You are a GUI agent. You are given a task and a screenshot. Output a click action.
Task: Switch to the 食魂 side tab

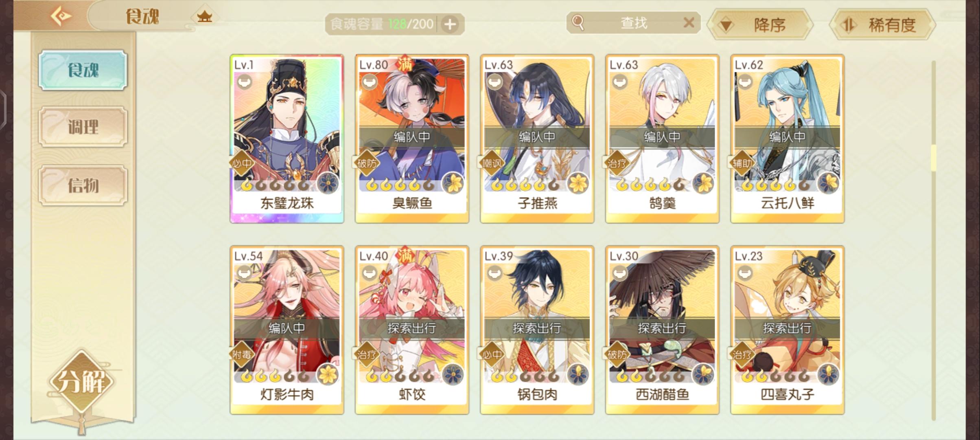pos(83,70)
